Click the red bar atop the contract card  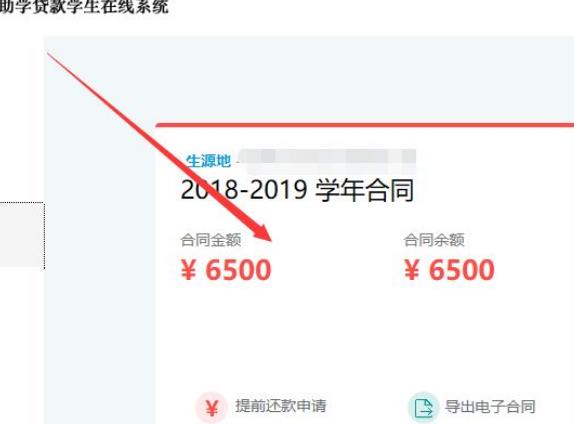(x=365, y=125)
